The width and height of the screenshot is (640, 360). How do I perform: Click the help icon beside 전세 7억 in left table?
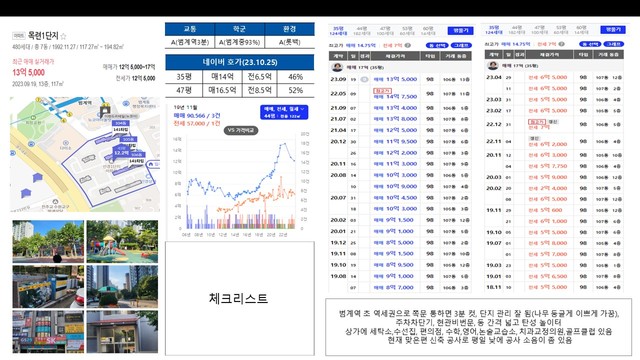pos(407,45)
